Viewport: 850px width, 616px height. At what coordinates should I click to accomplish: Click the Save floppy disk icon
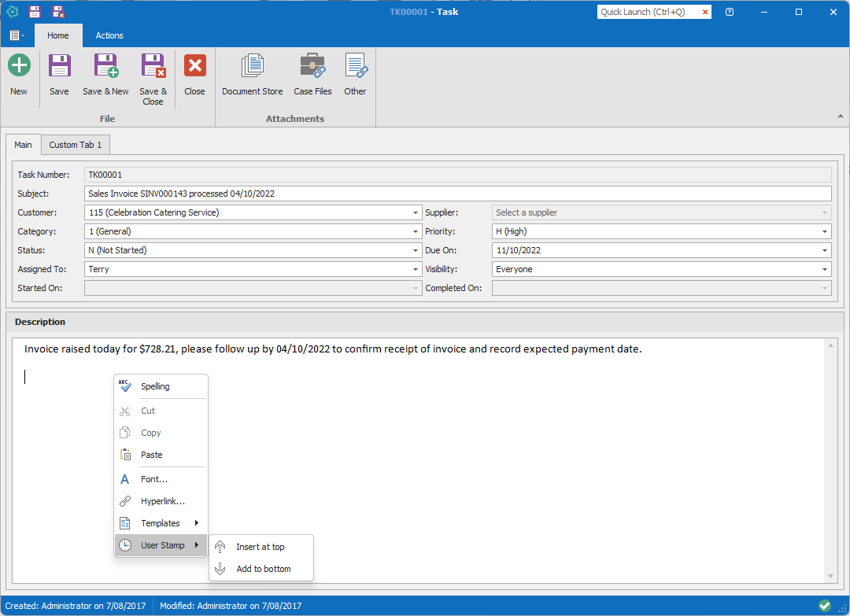click(59, 66)
